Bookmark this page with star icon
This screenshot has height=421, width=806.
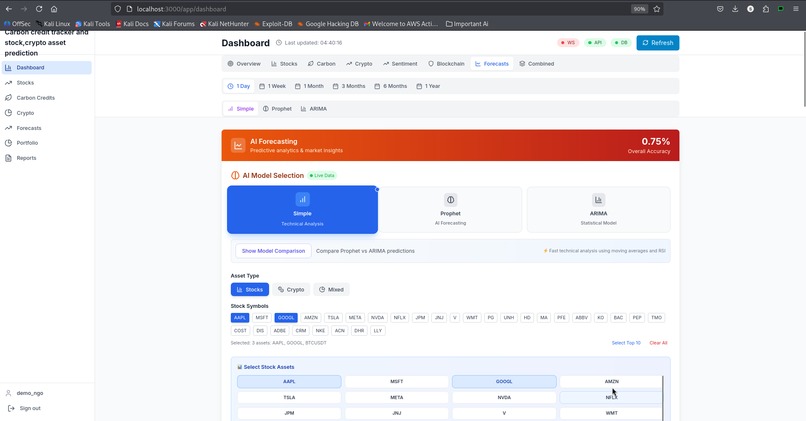[656, 9]
